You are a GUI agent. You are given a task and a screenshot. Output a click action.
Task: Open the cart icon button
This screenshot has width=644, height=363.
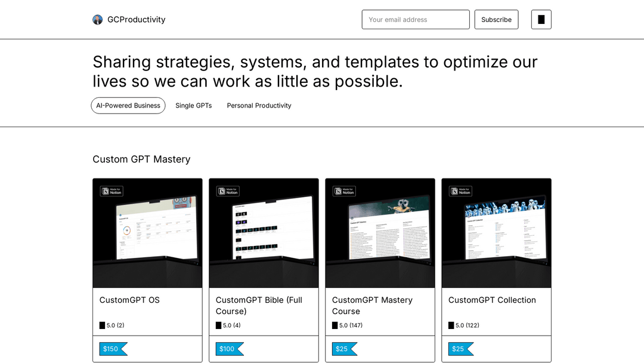coord(541,20)
